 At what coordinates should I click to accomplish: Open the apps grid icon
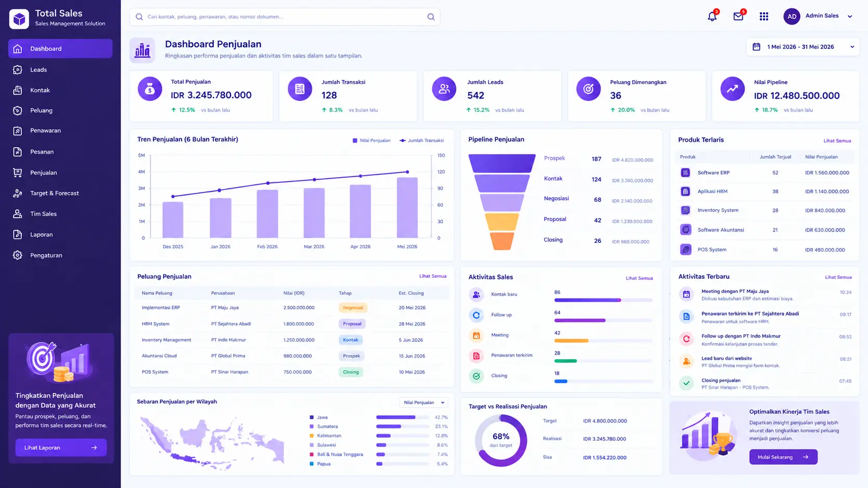click(764, 17)
